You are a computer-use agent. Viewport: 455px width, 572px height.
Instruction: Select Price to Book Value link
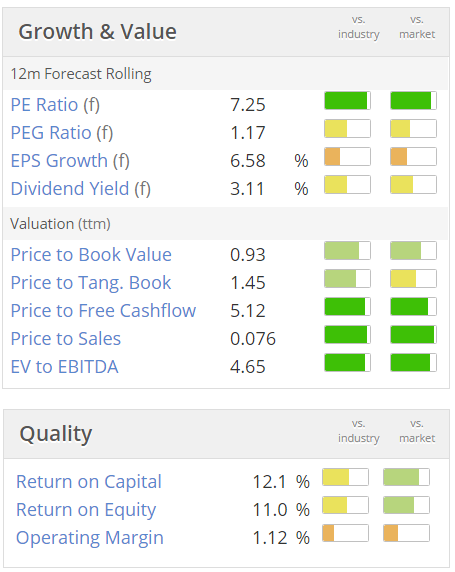click(x=91, y=255)
